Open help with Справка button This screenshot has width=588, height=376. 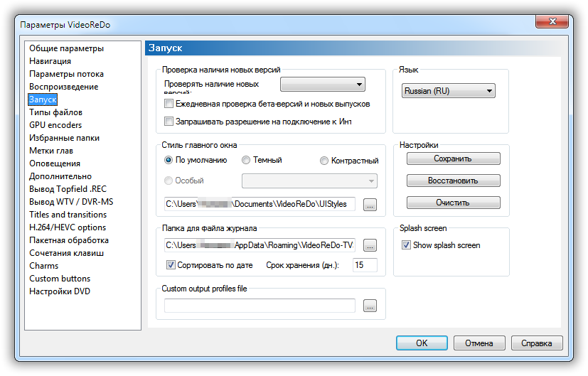tap(537, 343)
